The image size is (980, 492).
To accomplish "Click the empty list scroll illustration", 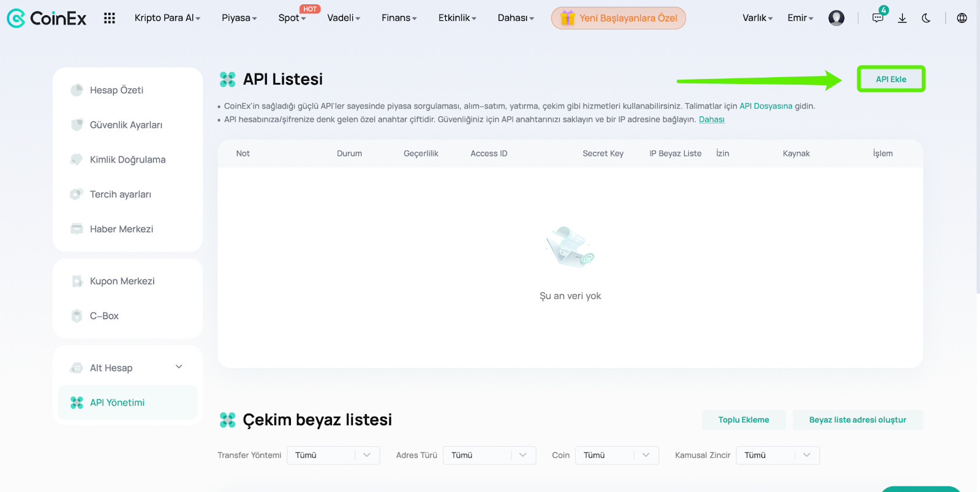I will click(570, 247).
